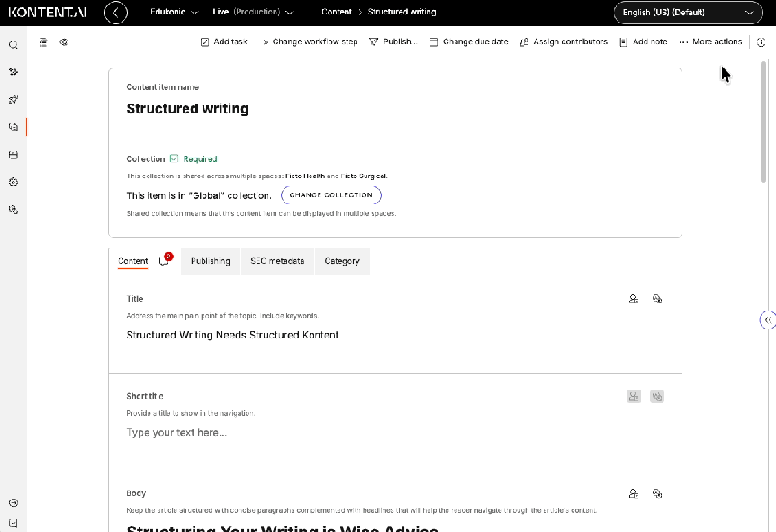
Task: Open the English (US) language selector
Action: 689,13
